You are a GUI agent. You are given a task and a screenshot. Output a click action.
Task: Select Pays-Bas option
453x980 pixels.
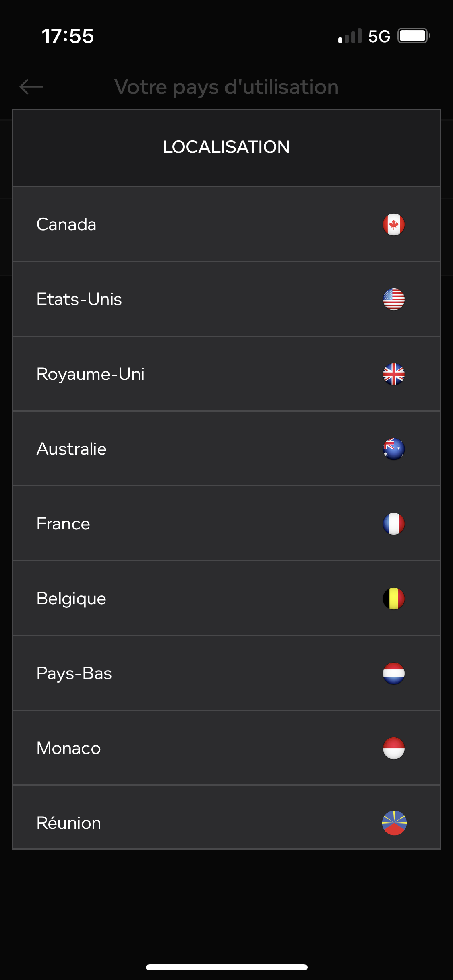coord(226,673)
